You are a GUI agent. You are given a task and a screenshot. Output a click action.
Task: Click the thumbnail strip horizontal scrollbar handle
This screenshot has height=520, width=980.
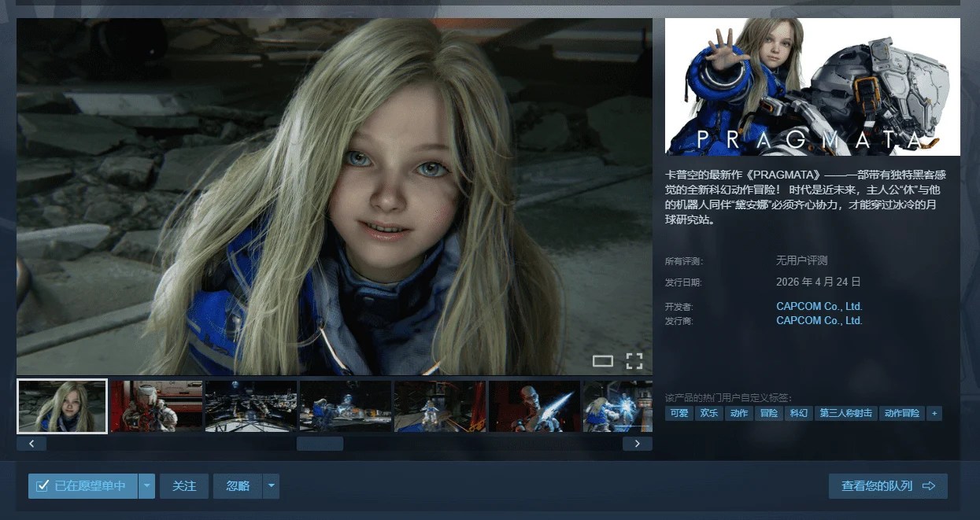(x=320, y=444)
